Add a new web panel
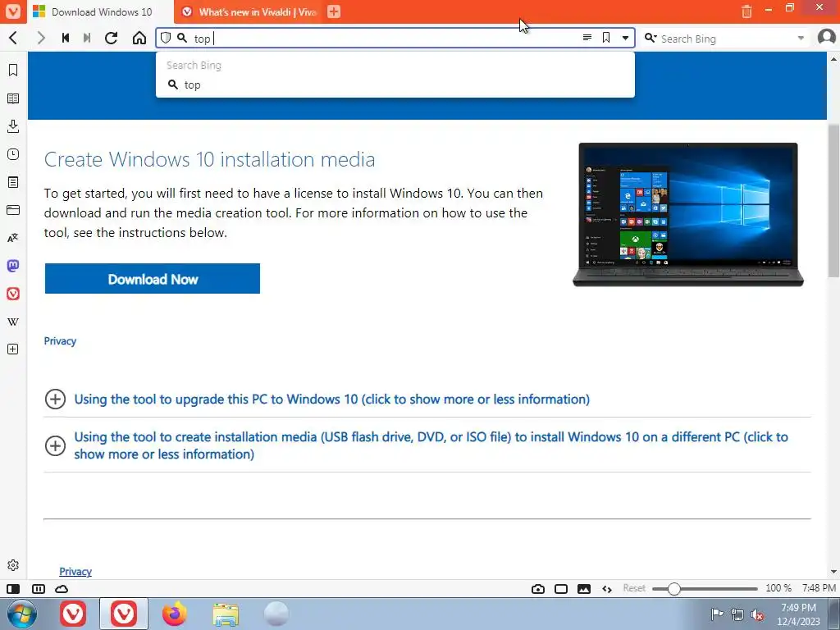The width and height of the screenshot is (840, 630). 13,349
